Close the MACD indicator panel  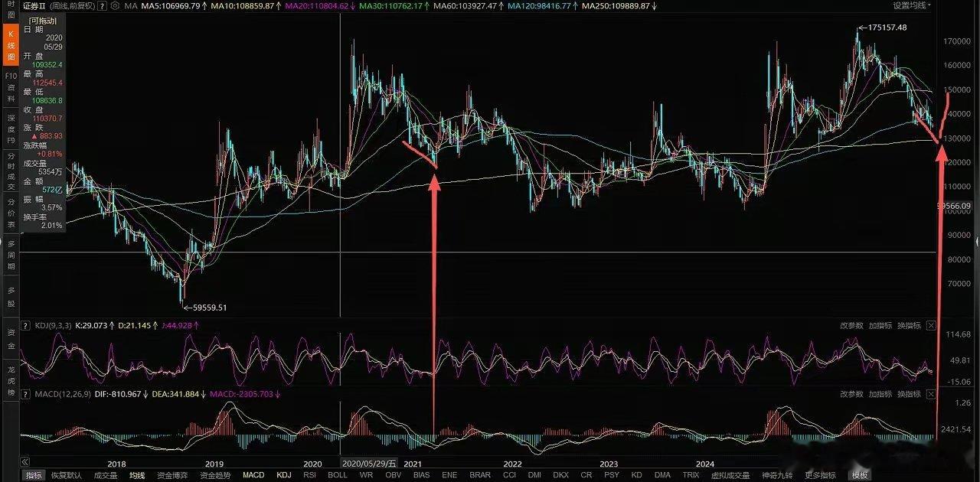pyautogui.click(x=931, y=394)
